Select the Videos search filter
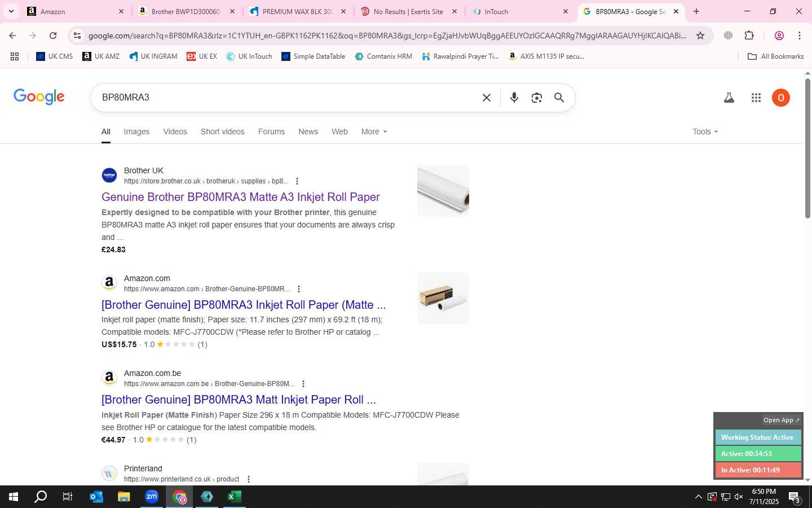The width and height of the screenshot is (812, 508). click(x=175, y=132)
